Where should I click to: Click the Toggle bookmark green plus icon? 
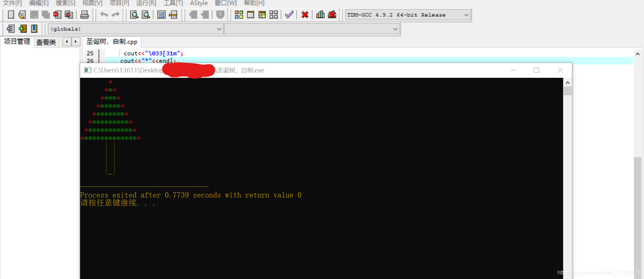click(x=22, y=29)
